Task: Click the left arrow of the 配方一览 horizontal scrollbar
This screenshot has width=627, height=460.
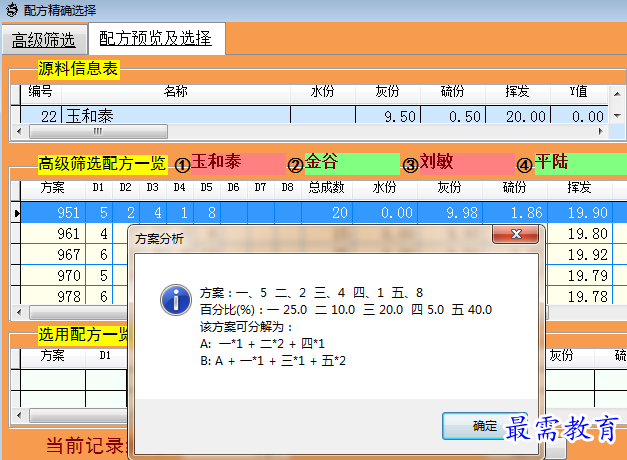Action: (x=19, y=312)
